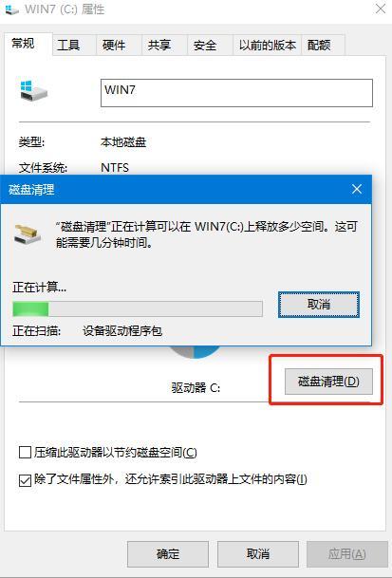Image resolution: width=392 pixels, height=578 pixels.
Task: Click the disk usage pie chart
Action: (195, 352)
